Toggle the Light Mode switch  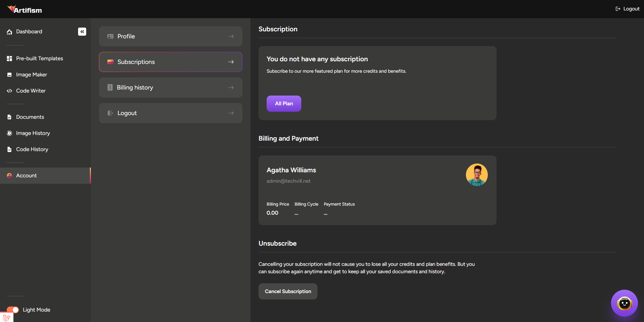[13, 310]
